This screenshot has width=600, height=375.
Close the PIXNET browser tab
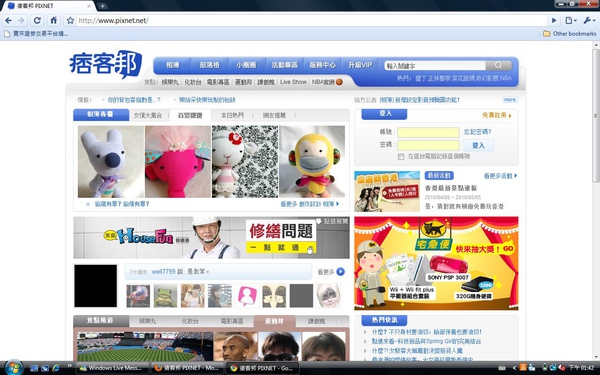[x=89, y=6]
